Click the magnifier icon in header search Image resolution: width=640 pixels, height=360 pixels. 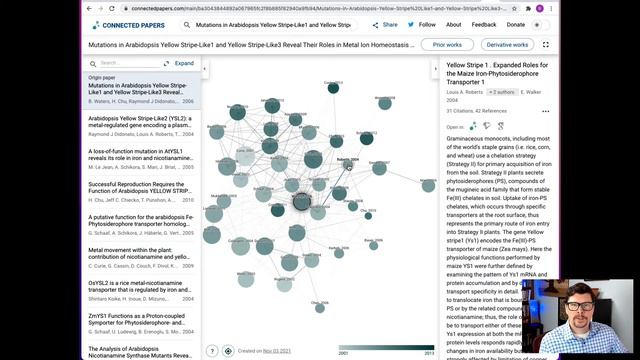click(x=187, y=25)
